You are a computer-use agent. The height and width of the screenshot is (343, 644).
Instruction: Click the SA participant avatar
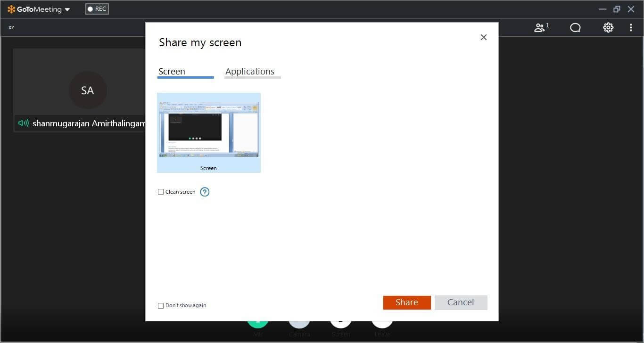click(88, 90)
